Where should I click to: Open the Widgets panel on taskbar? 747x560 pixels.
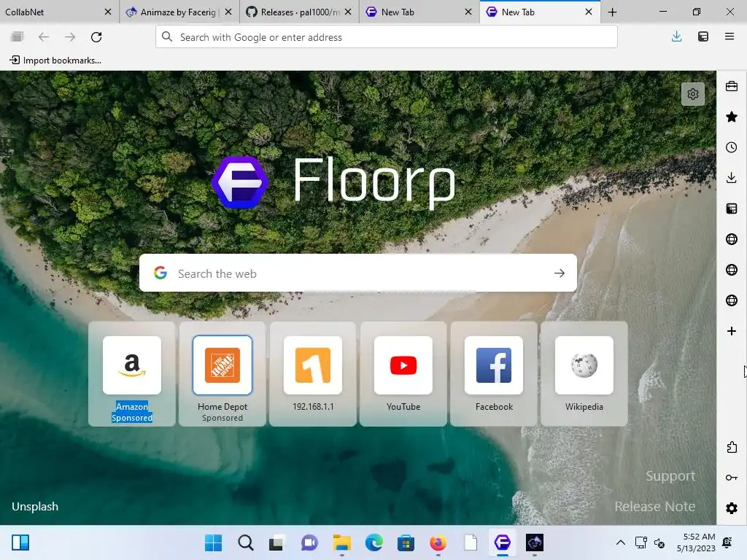coord(20,542)
